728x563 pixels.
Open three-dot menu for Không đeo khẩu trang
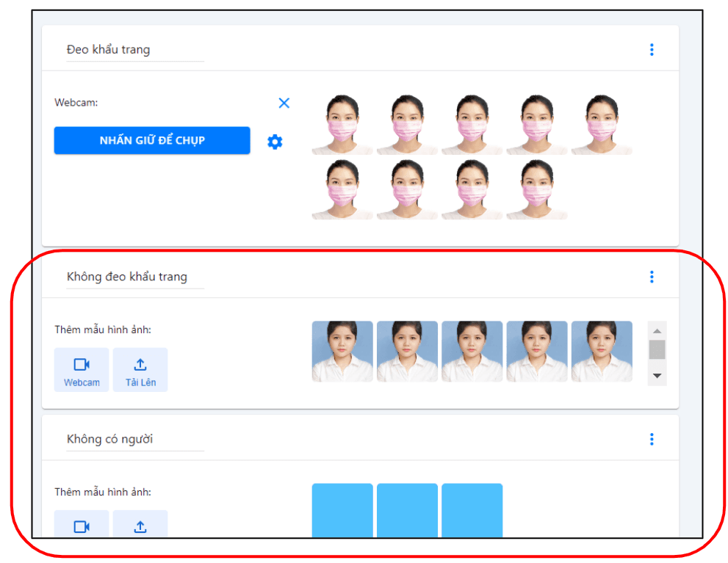tap(652, 277)
